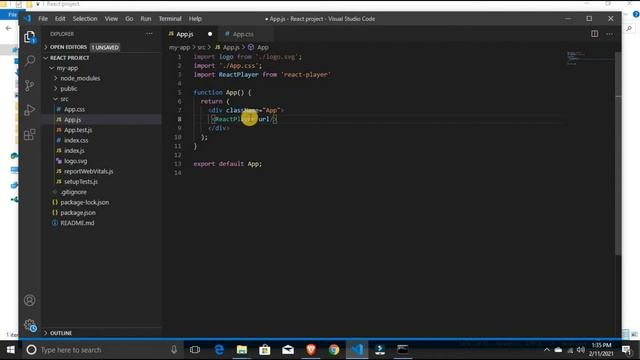Viewport: 640px width, 360px height.
Task: Open the Source Control view
Action: click(x=29, y=85)
